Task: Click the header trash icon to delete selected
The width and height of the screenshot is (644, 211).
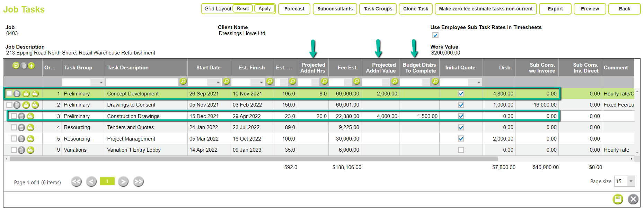Action: click(24, 66)
